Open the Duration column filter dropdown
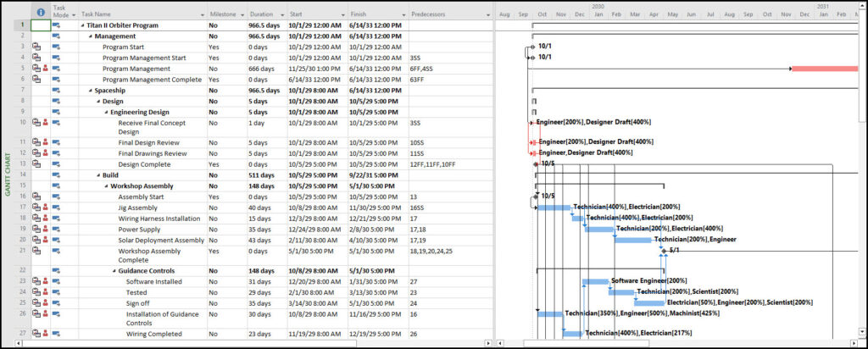 coord(281,14)
